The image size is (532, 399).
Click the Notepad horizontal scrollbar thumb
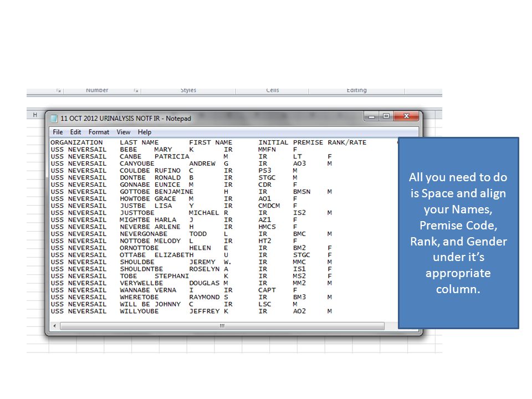tap(222, 326)
